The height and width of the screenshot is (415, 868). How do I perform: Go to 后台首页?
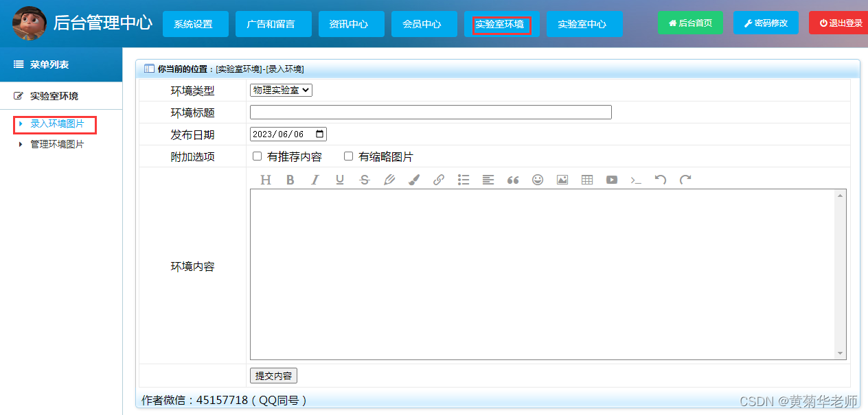pyautogui.click(x=691, y=23)
